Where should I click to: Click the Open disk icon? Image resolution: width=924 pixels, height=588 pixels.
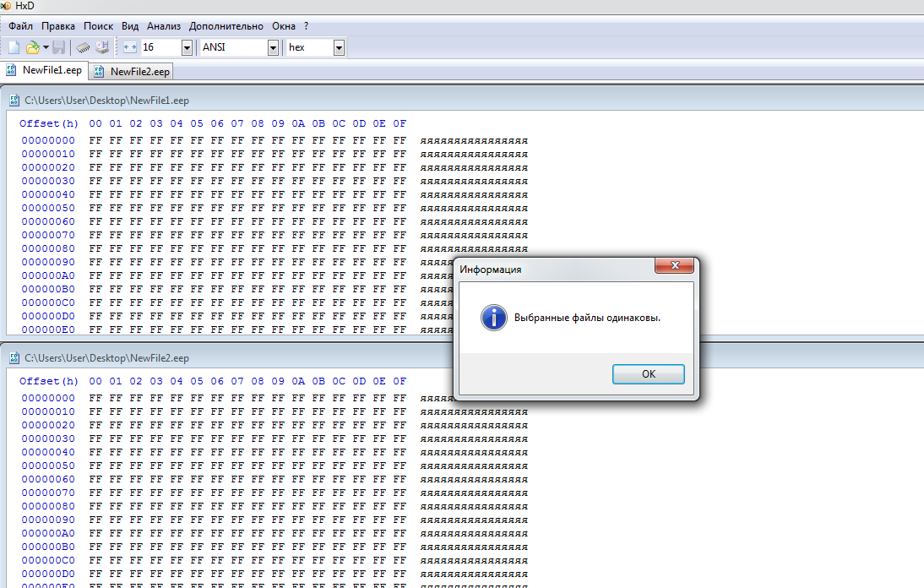click(102, 47)
